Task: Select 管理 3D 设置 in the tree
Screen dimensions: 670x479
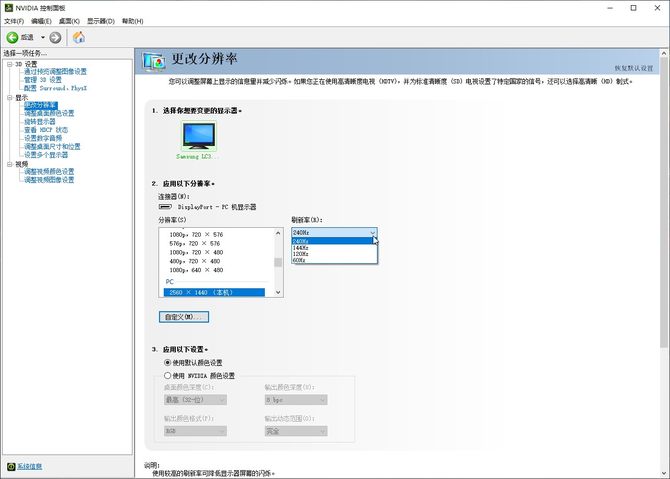Action: click(43, 79)
